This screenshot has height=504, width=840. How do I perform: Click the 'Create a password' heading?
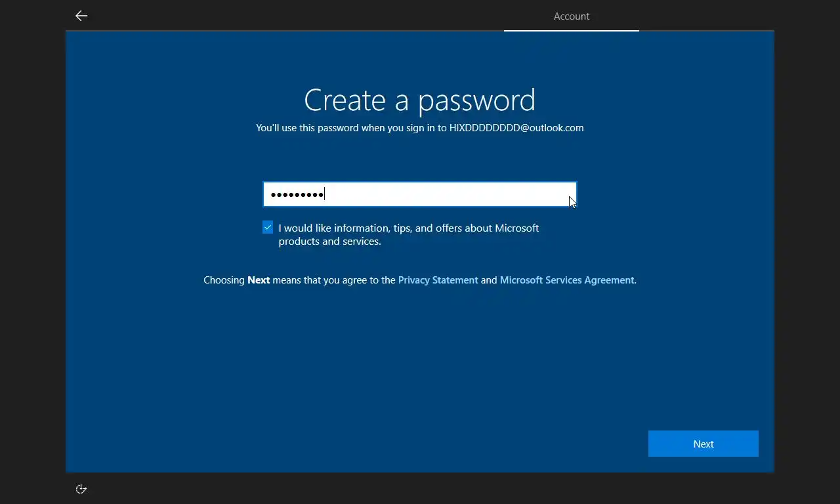pyautogui.click(x=420, y=100)
